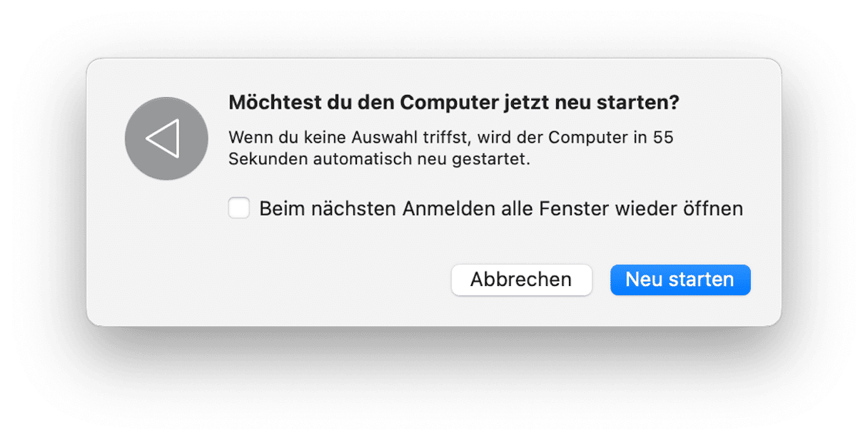868x440 pixels.
Task: Cancel the restart with Abbrechen
Action: point(521,280)
